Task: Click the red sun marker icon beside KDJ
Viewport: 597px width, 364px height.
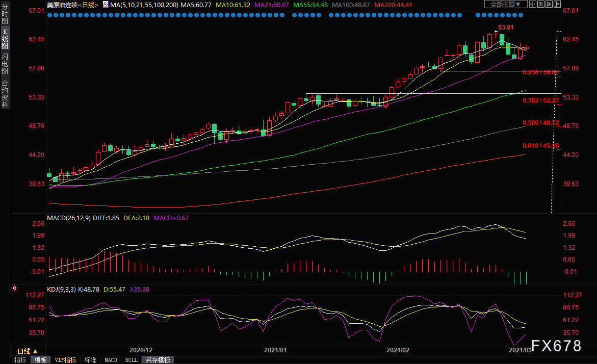Action: click(x=15, y=288)
